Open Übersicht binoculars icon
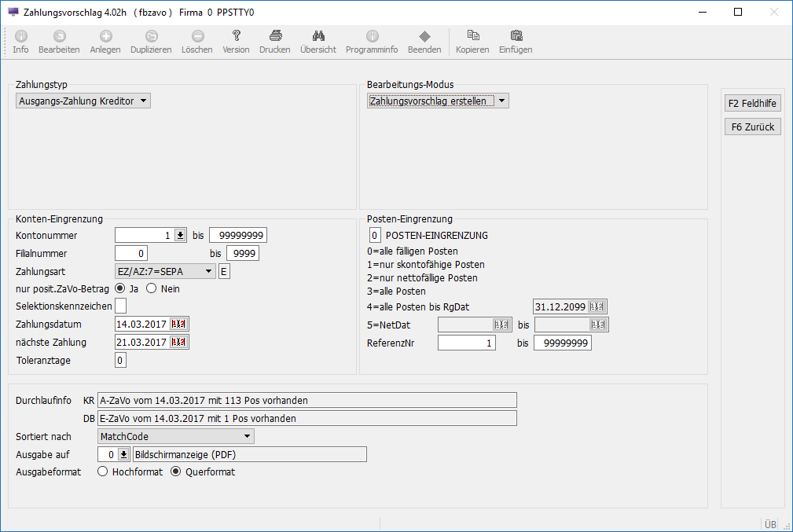 point(318,36)
